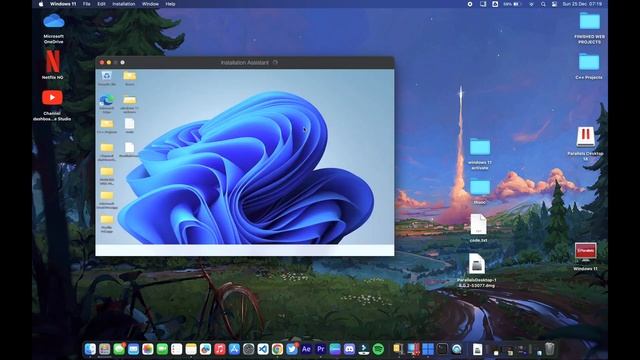This screenshot has height=360, width=640.
Task: Open Premiere Pro from the Dock
Action: coord(320,349)
